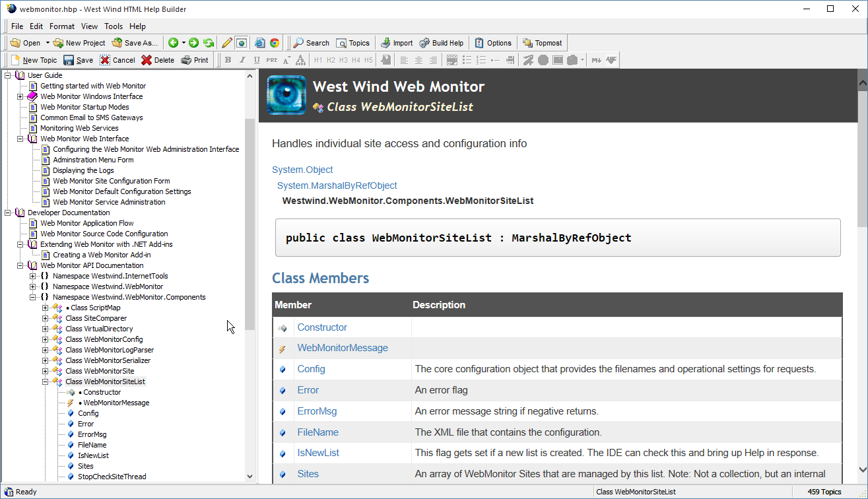Collapse the User Guide tree node
This screenshot has height=499, width=868.
[8, 75]
